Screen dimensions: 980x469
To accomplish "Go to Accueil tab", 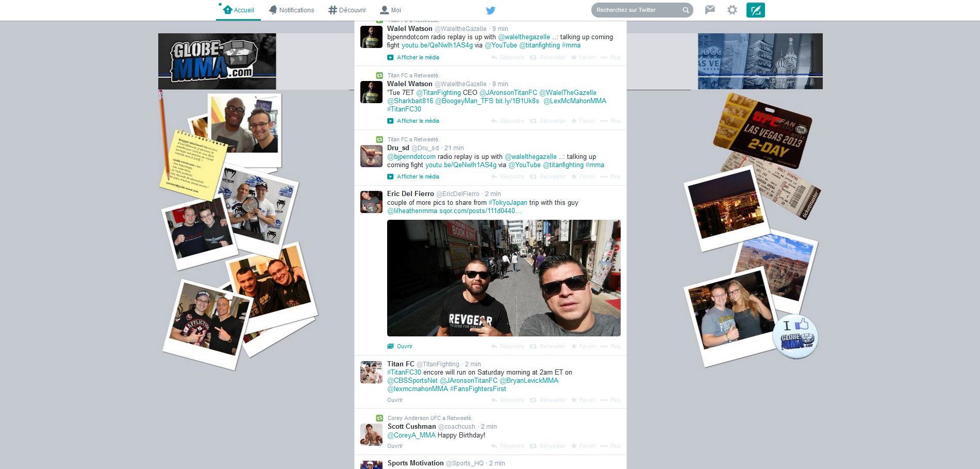I will pos(238,10).
